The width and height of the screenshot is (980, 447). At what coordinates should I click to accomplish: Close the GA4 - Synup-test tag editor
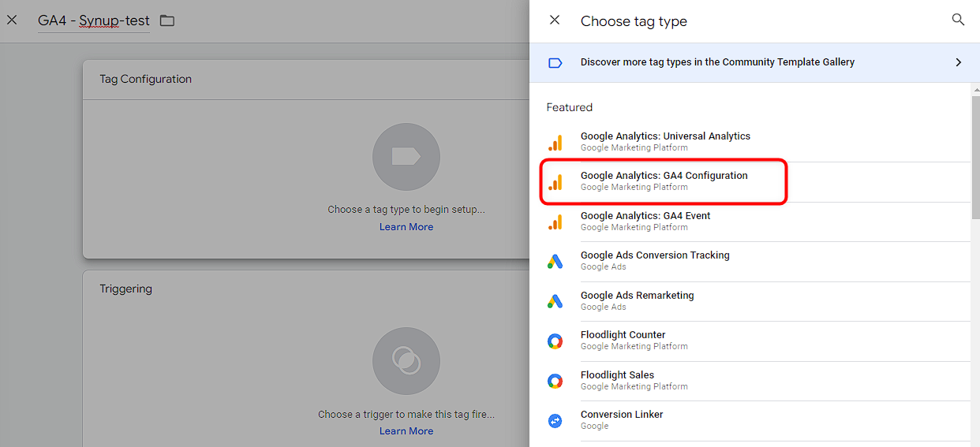coord(12,20)
